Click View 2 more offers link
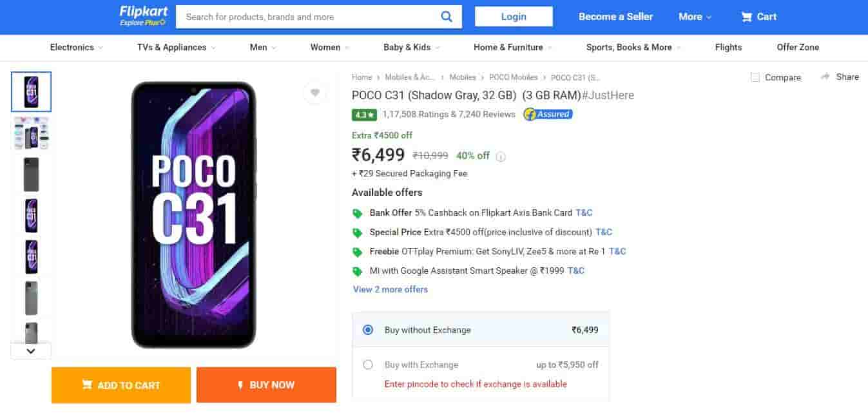Image resolution: width=868 pixels, height=418 pixels. [x=391, y=289]
